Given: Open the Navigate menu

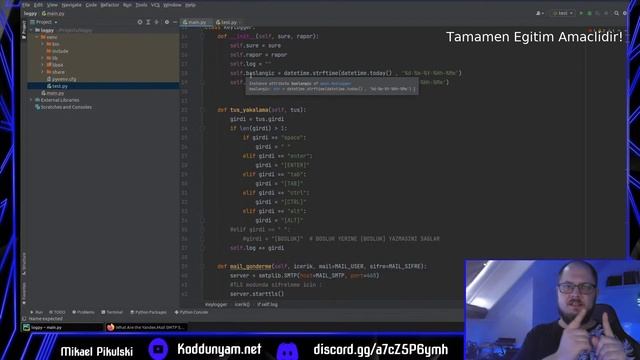Looking at the screenshot, I should pos(71,5).
